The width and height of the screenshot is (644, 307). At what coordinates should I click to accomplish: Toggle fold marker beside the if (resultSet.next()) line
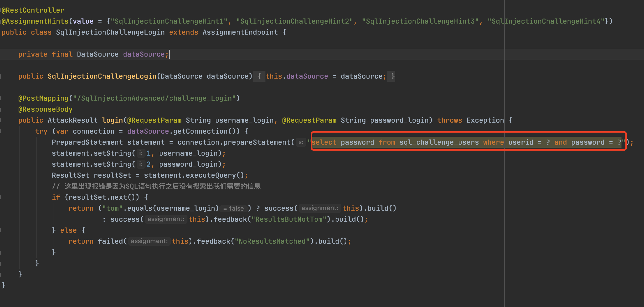[1, 197]
